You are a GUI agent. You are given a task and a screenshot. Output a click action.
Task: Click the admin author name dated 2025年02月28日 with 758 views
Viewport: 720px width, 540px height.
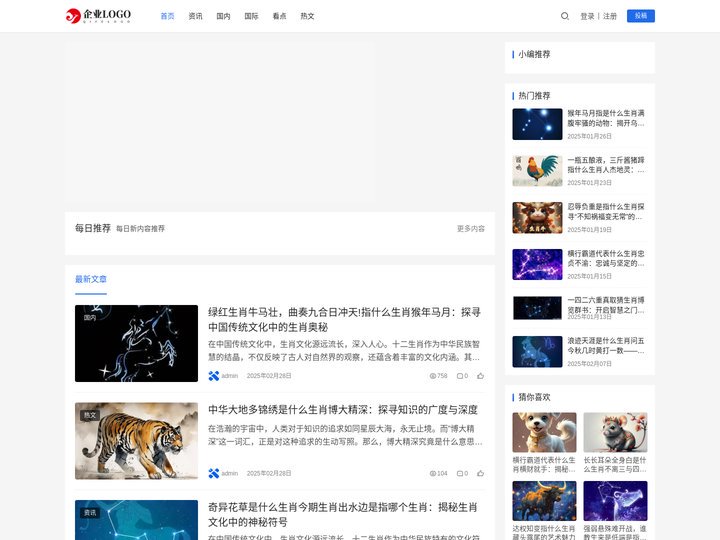[x=230, y=376]
